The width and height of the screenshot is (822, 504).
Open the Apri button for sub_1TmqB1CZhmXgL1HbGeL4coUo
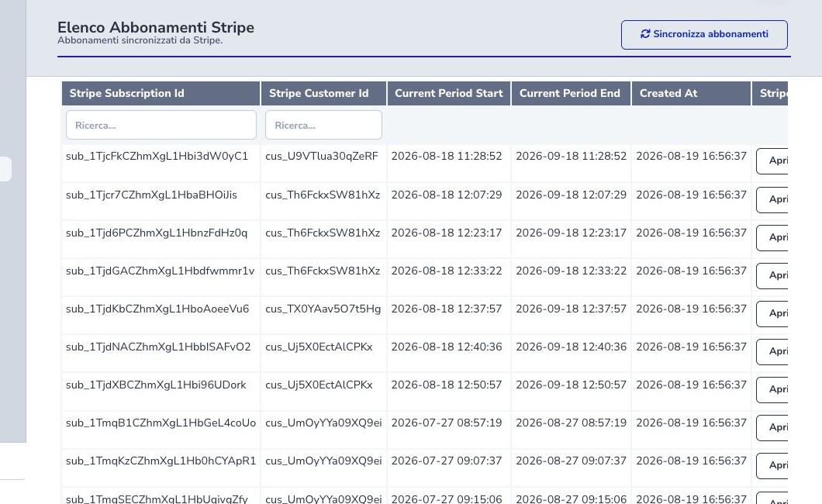pos(772,427)
